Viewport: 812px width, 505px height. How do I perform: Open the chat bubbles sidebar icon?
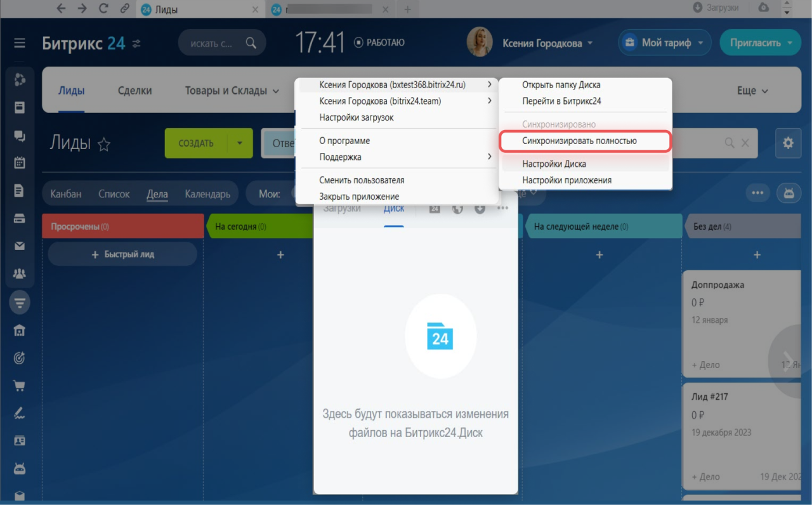point(20,135)
